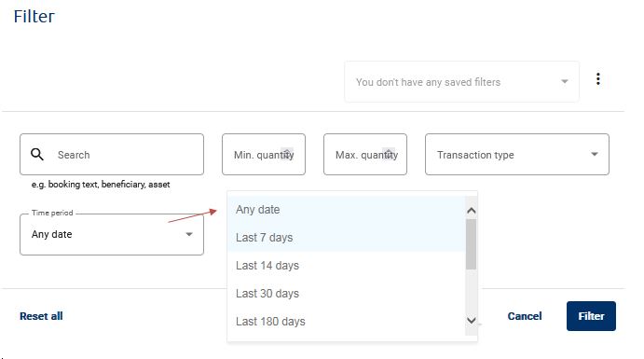Viewport: 644px width, 359px height.
Task: Cancel the filter dialog
Action: (x=525, y=316)
